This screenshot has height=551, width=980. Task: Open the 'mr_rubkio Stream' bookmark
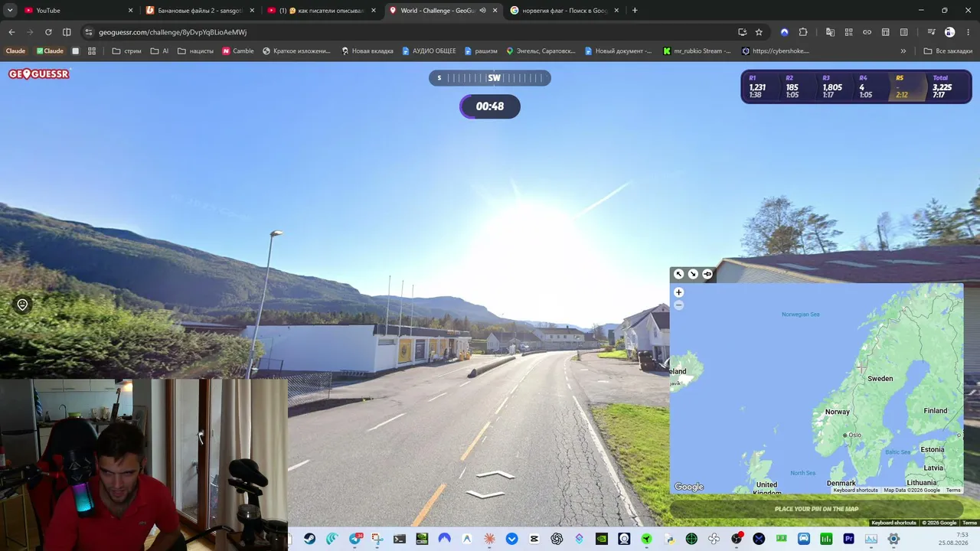tap(698, 51)
